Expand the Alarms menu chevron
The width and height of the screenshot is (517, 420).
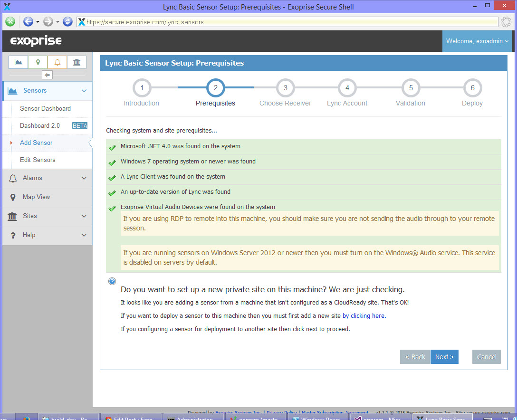pos(84,178)
